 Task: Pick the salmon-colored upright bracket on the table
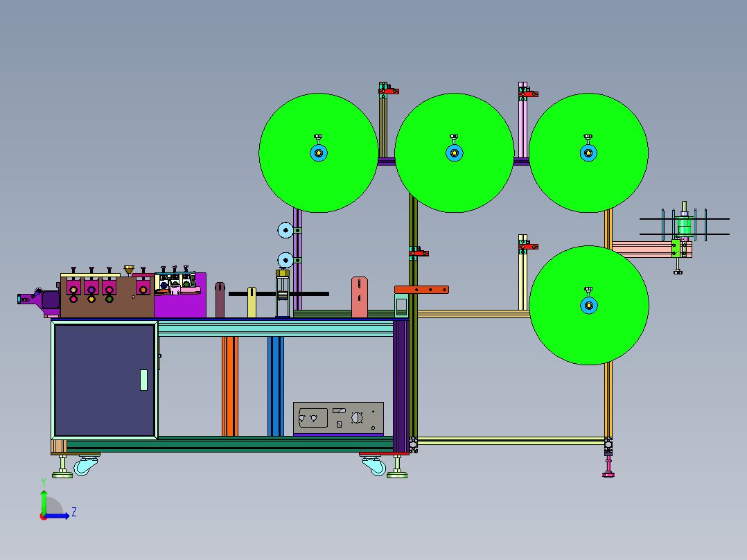pos(360,297)
